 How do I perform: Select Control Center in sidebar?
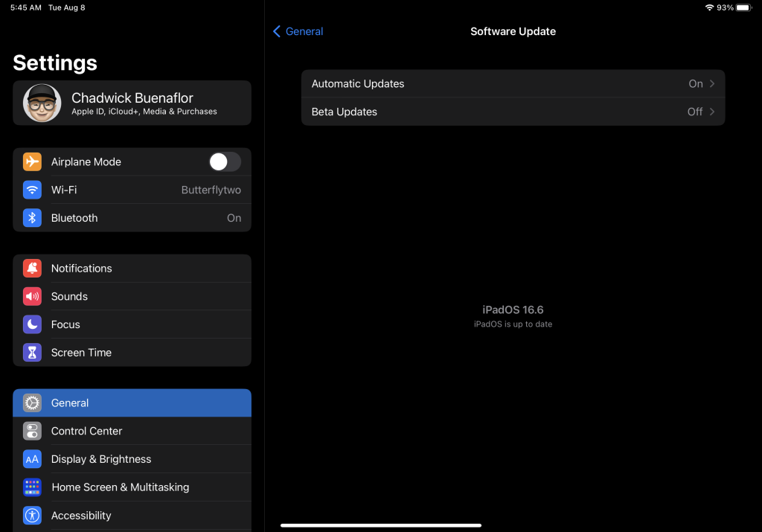click(x=132, y=431)
